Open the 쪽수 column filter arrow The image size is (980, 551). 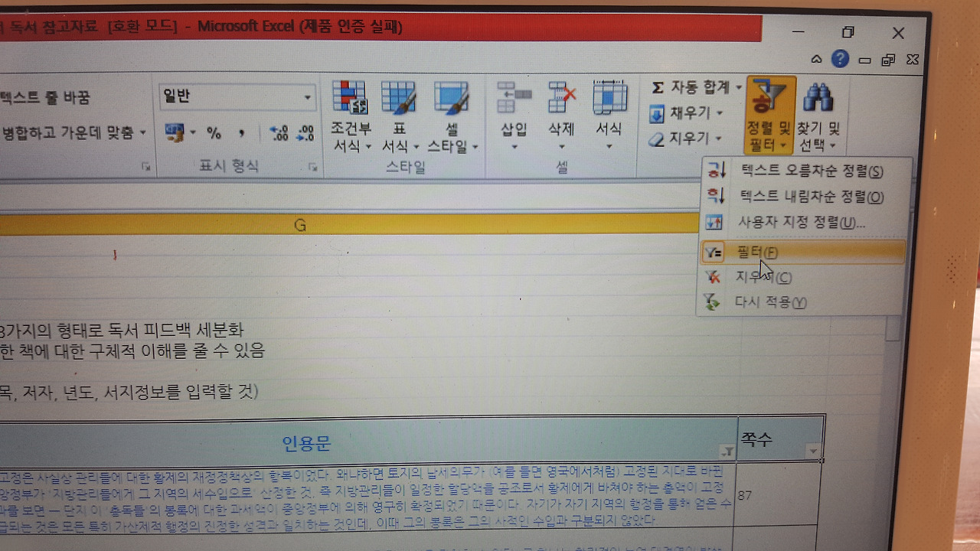tap(812, 452)
